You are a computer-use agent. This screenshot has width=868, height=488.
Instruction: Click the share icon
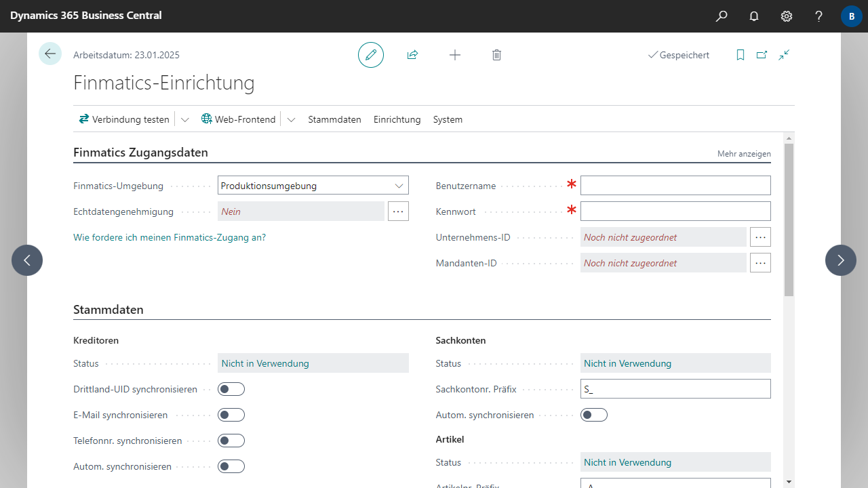(412, 55)
